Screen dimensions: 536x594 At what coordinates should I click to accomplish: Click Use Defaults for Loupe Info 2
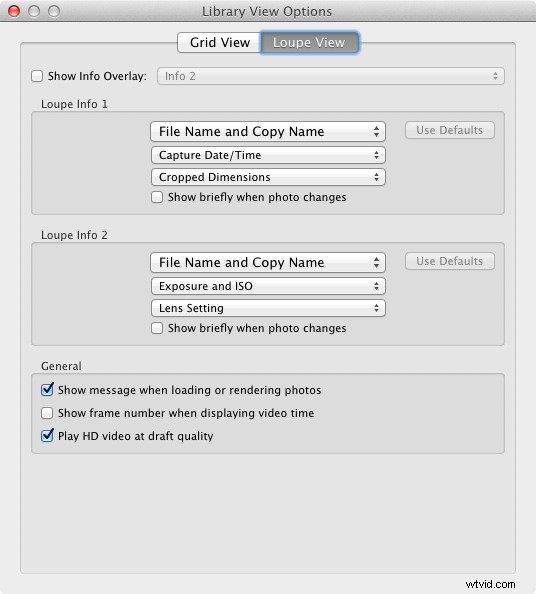coord(450,261)
